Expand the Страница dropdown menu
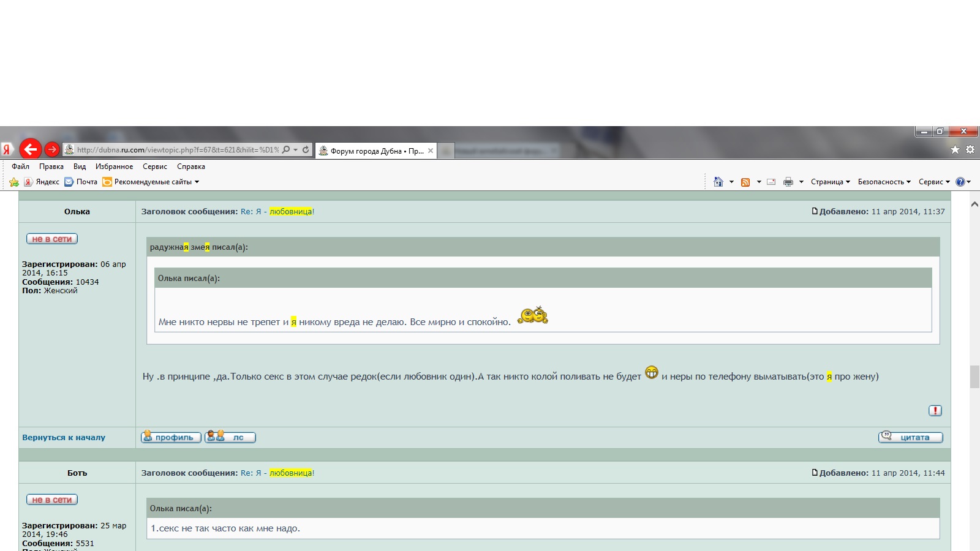980x551 pixels. click(x=830, y=182)
